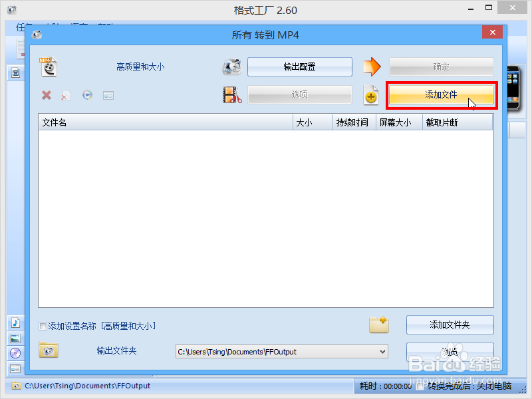
Task: Click the 选项 button
Action: point(300,94)
